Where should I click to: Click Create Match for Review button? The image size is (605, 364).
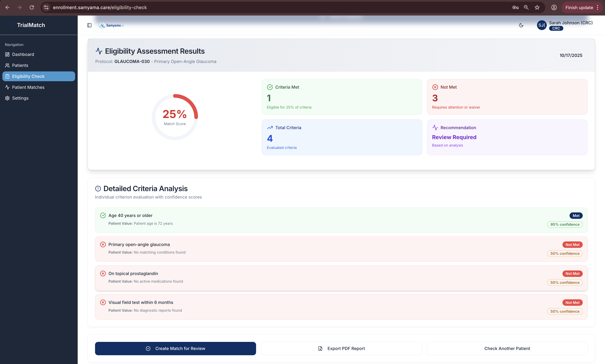click(175, 348)
